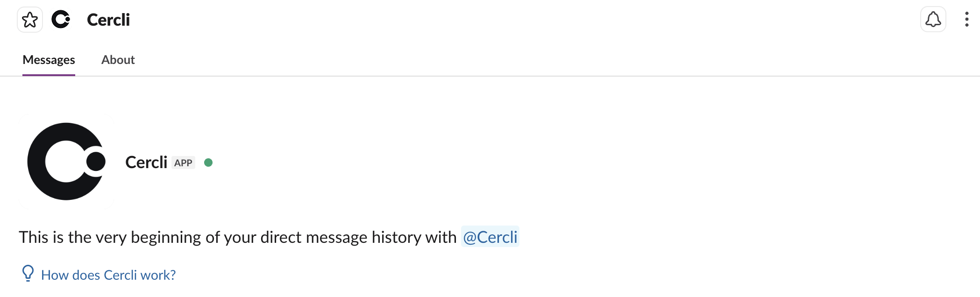Click the lightbulb tip icon
980x297 pixels.
pos(28,274)
